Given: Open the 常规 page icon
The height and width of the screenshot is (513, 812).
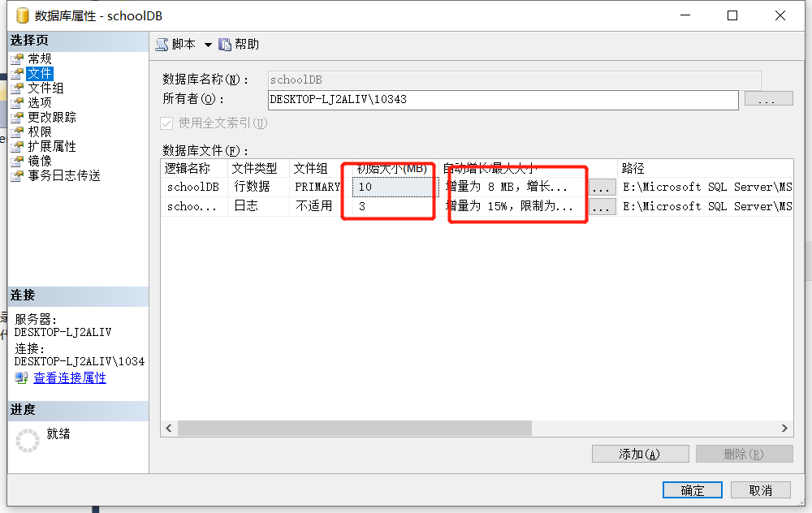Looking at the screenshot, I should [17, 59].
